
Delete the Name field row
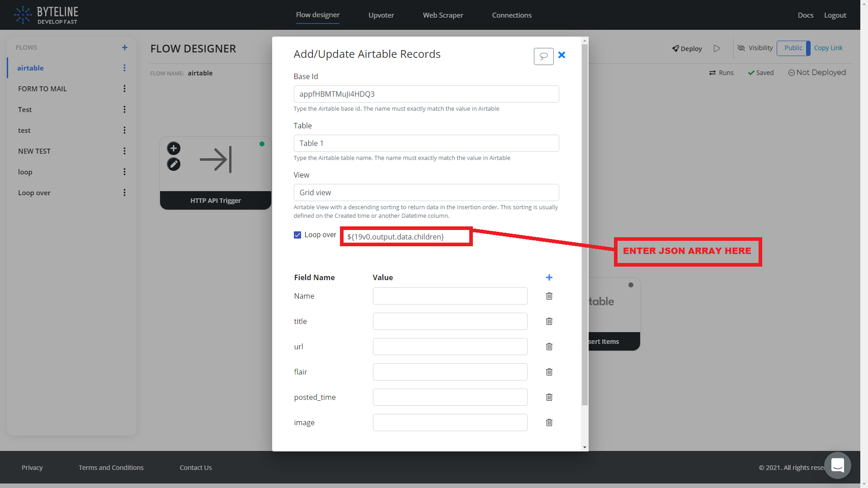pos(549,296)
